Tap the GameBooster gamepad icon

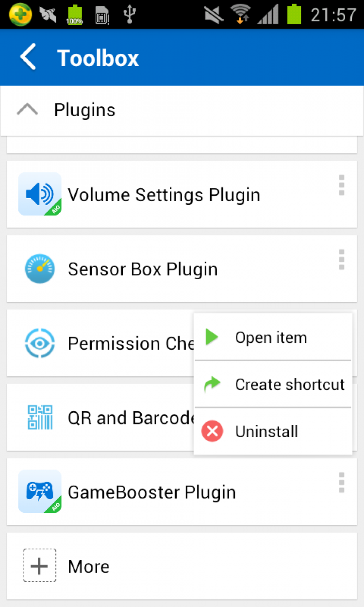pos(40,491)
